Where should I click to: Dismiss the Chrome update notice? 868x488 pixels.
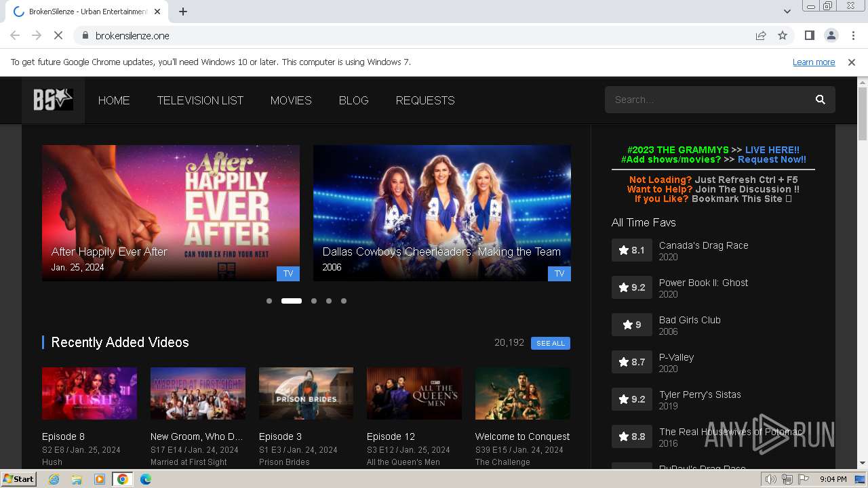[x=852, y=62]
